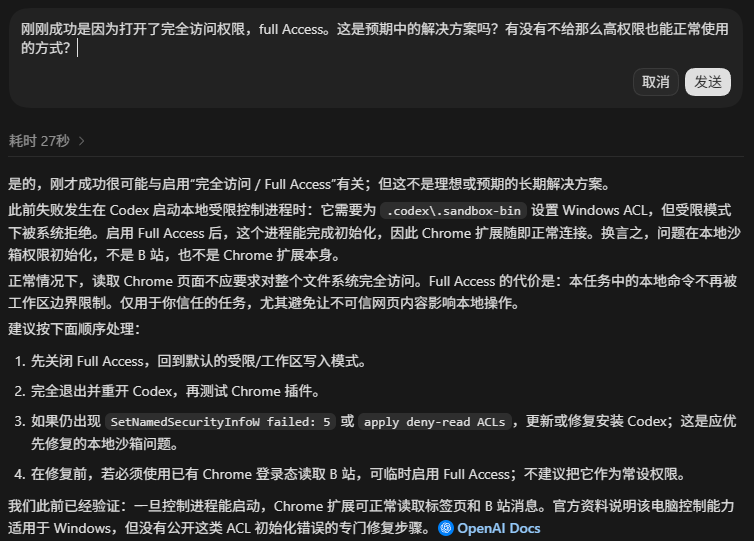Click inside the message edit text box
This screenshot has height=541, width=754.
coord(375,39)
